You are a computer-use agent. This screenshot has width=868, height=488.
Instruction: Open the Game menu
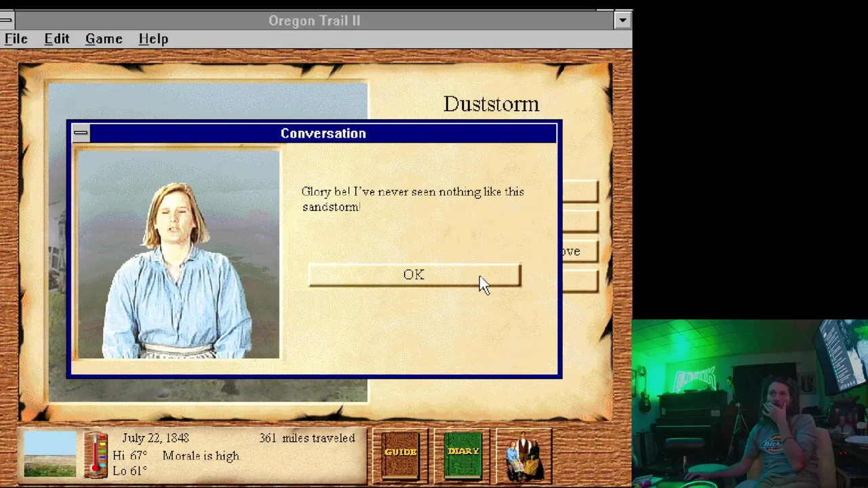(x=104, y=39)
